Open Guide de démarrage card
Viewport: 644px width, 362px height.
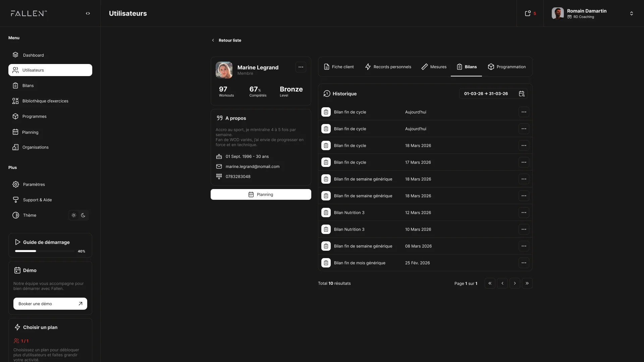pos(50,245)
